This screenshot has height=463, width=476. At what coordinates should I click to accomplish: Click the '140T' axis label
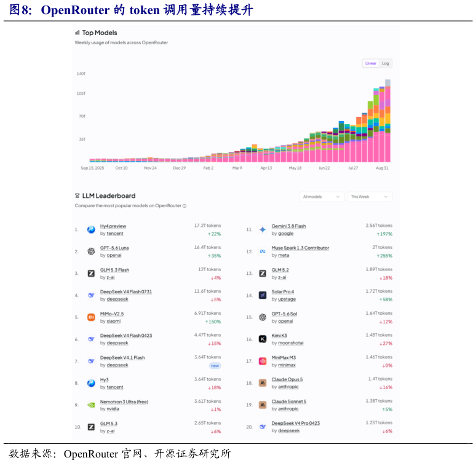81,74
